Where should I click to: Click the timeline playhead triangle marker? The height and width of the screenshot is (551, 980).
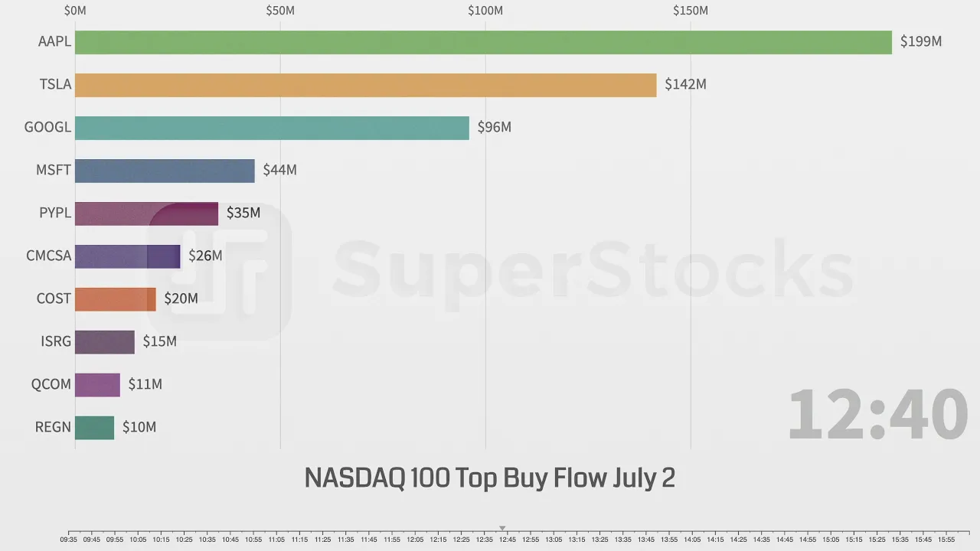pyautogui.click(x=502, y=528)
